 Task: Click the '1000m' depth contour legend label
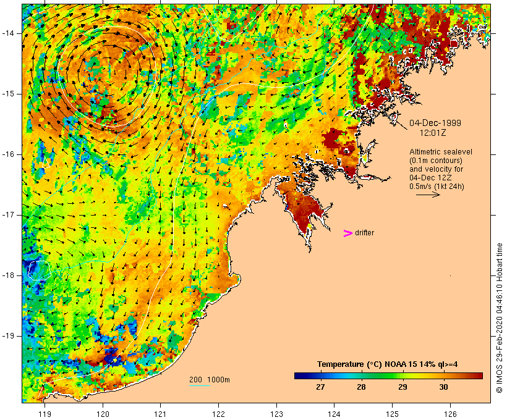tap(219, 380)
